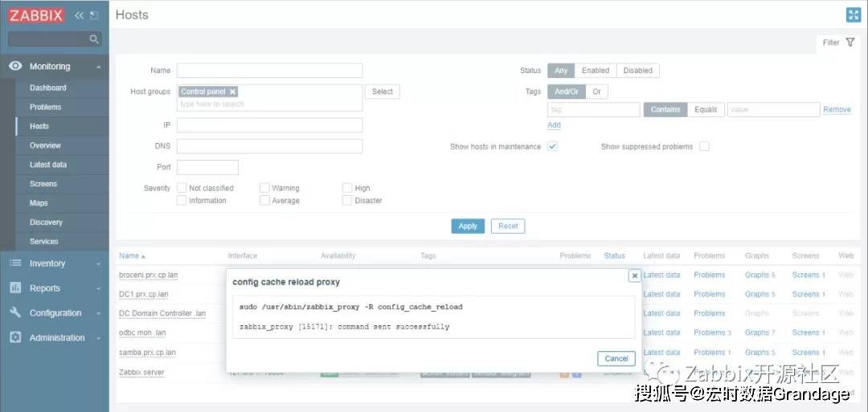Hide sidebar using the square icon

pyautogui.click(x=94, y=15)
